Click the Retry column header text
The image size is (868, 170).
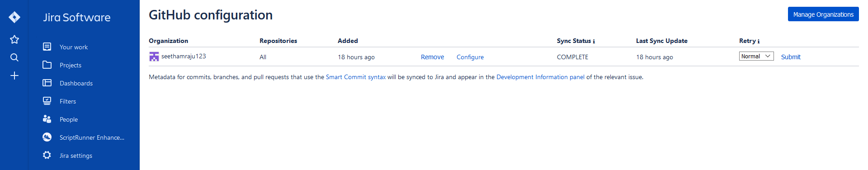[x=747, y=41]
